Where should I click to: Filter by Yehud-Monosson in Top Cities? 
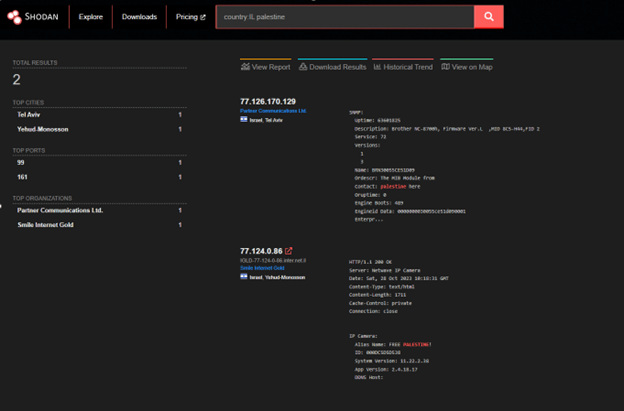tap(42, 129)
